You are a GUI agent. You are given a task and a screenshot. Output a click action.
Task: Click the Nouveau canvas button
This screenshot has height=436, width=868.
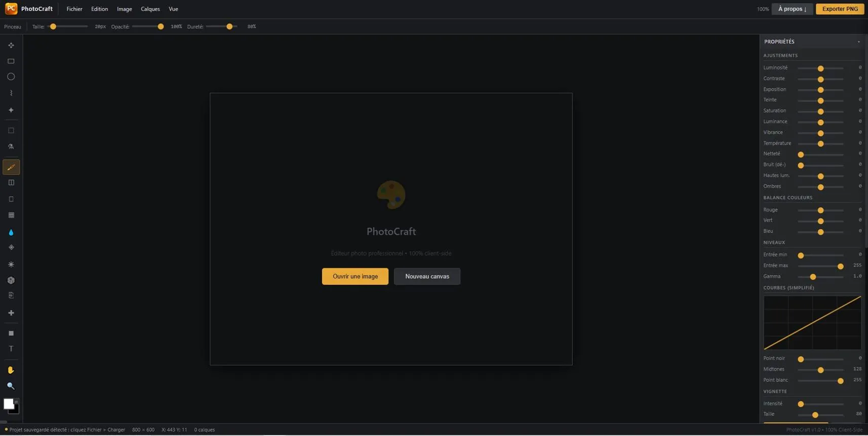(427, 276)
